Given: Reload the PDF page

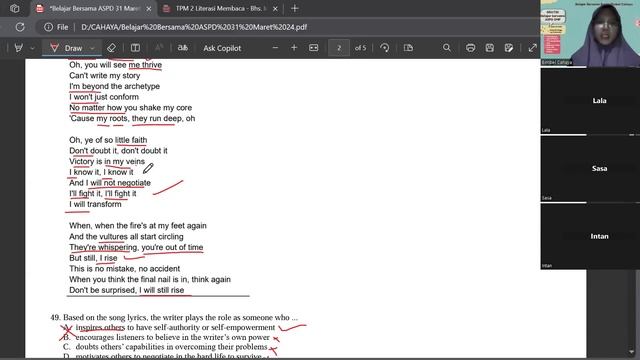Looking at the screenshot, I should [x=20, y=27].
